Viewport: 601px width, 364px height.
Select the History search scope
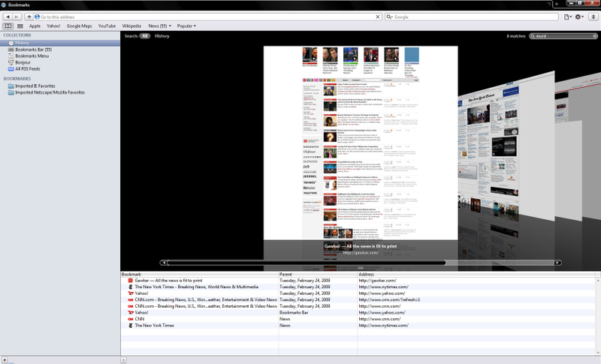pos(162,36)
